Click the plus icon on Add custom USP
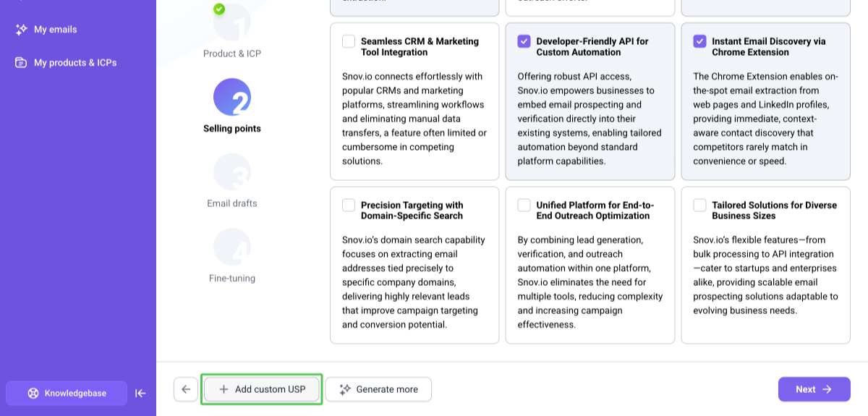 point(224,389)
